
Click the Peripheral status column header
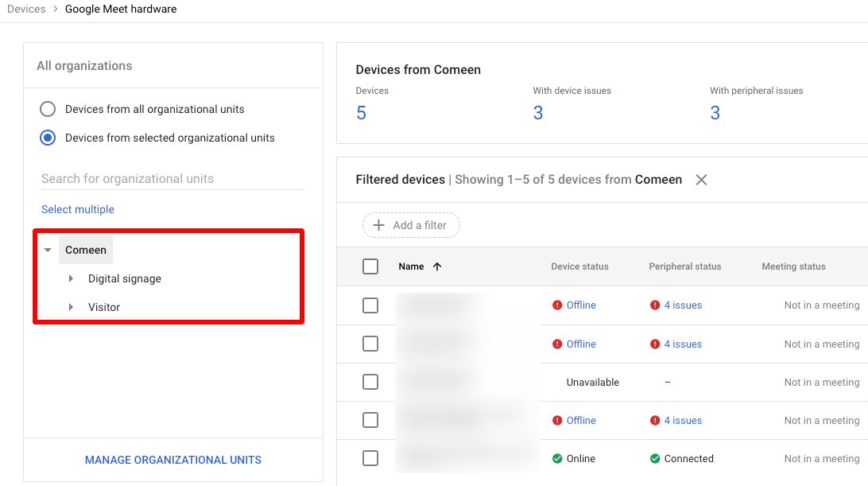pyautogui.click(x=684, y=266)
